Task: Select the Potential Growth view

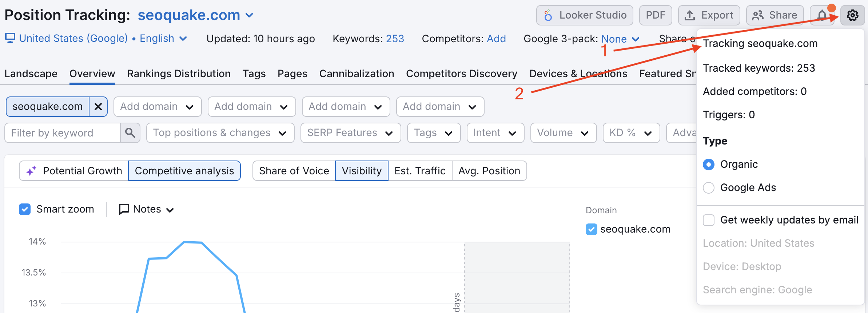Action: pos(74,171)
